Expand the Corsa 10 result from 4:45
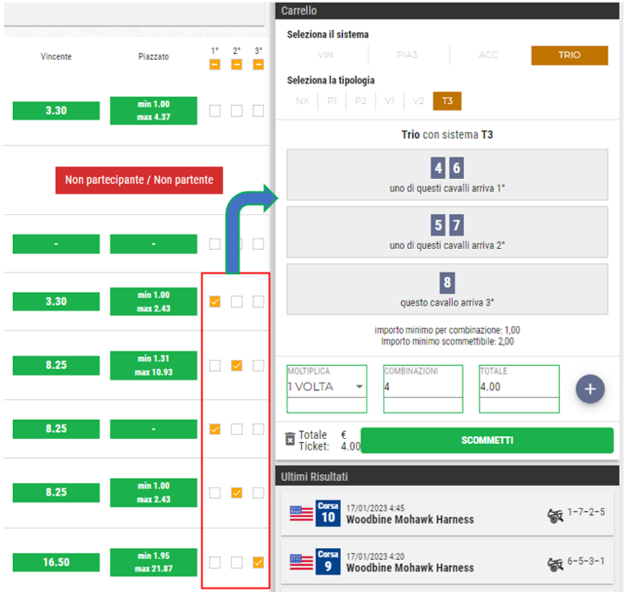625x592 pixels. click(445, 513)
